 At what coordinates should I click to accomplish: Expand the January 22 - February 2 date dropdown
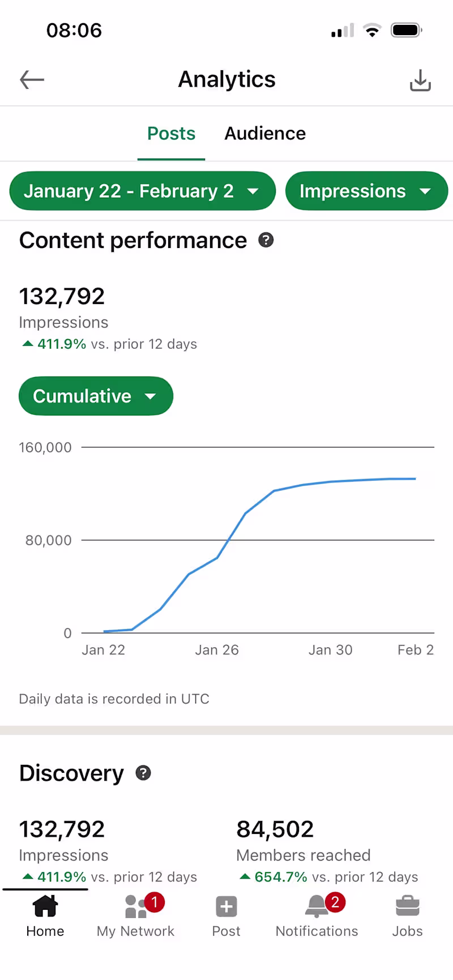143,191
